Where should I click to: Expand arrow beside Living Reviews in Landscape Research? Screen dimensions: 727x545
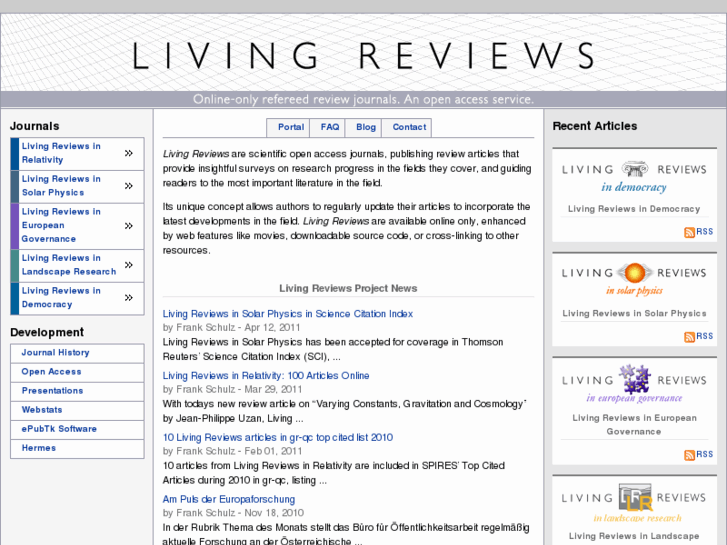(129, 265)
